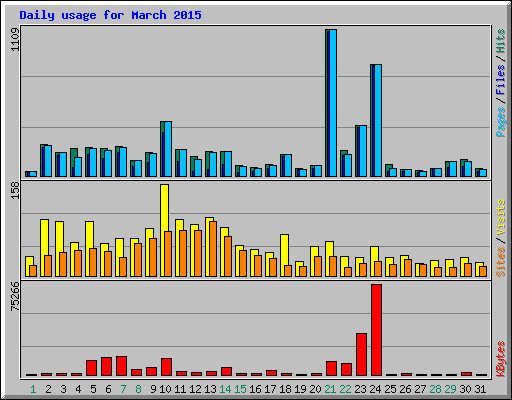Click the Hits legend label
This screenshot has height=400, width=512.
pos(500,41)
